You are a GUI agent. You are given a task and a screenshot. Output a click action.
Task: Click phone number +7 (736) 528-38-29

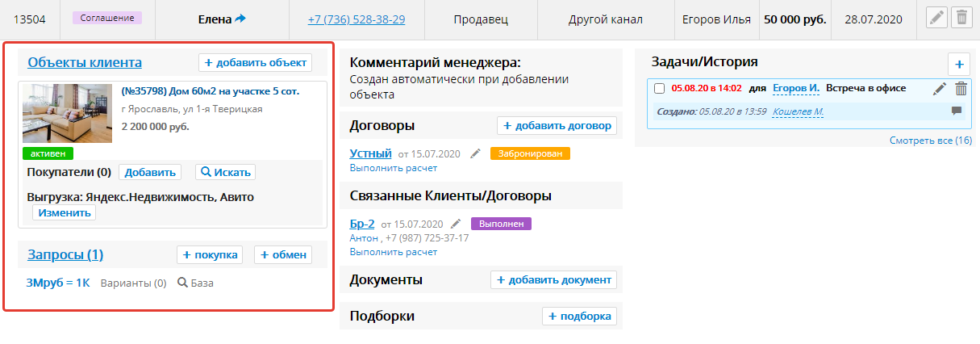tap(357, 19)
